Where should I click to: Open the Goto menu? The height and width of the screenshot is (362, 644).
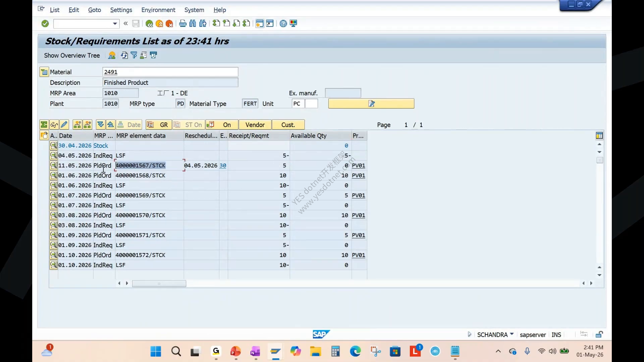click(94, 10)
